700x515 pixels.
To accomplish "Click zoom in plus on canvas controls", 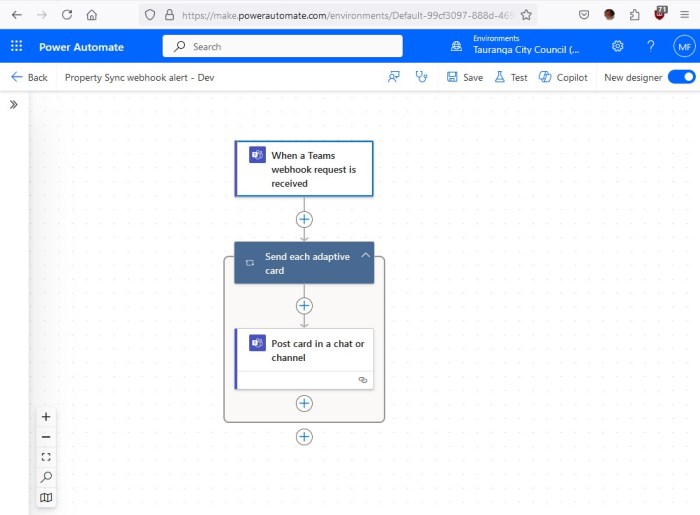I will tap(46, 417).
